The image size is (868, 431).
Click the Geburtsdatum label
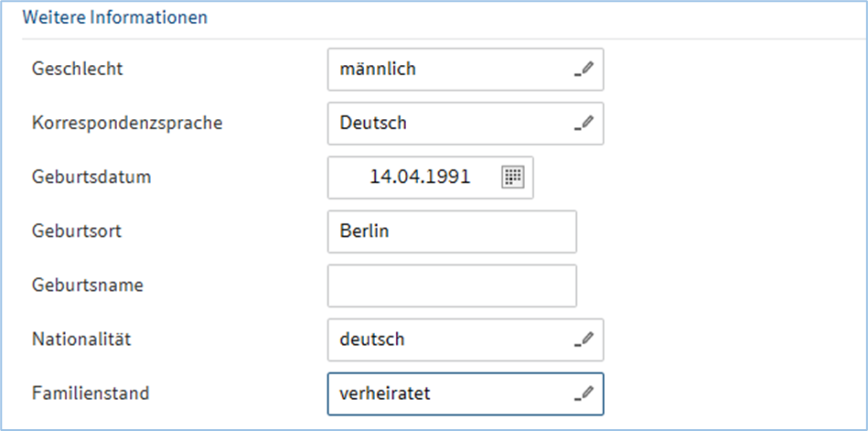[x=91, y=177]
